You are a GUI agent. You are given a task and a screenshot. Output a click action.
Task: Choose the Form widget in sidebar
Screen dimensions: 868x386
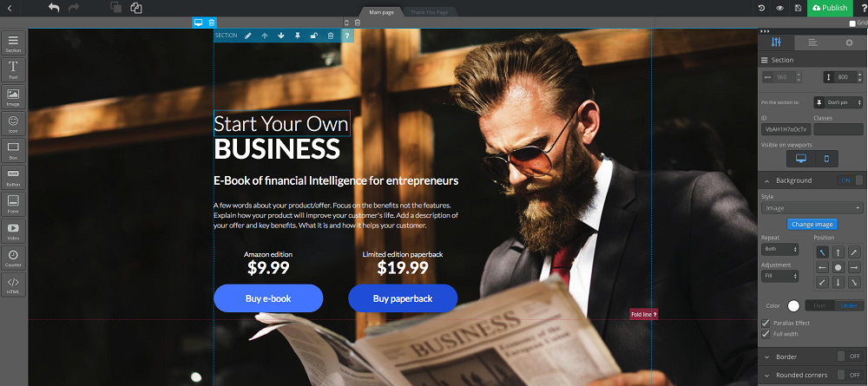(x=13, y=204)
